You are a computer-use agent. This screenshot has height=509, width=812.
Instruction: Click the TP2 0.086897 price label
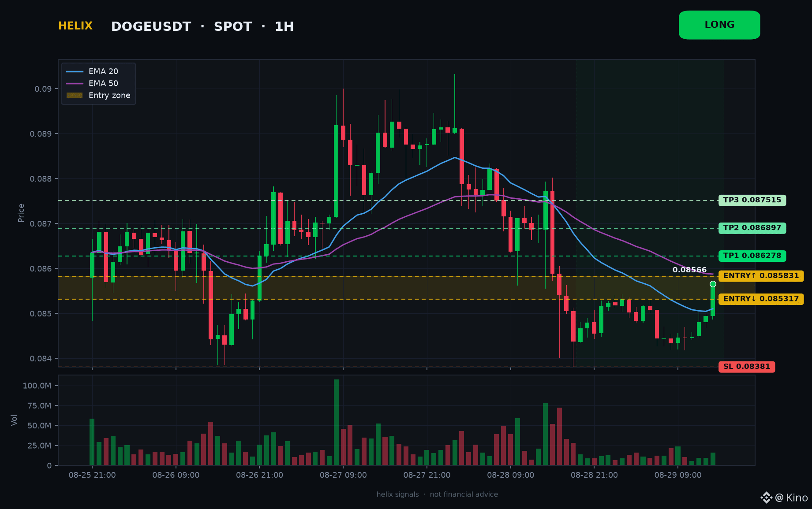click(x=752, y=228)
